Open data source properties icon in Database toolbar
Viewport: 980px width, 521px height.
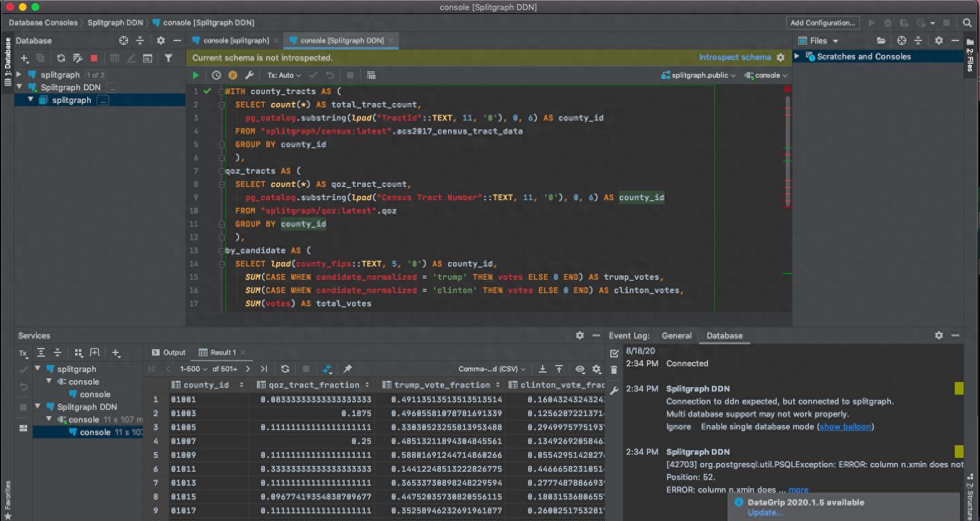(78, 58)
